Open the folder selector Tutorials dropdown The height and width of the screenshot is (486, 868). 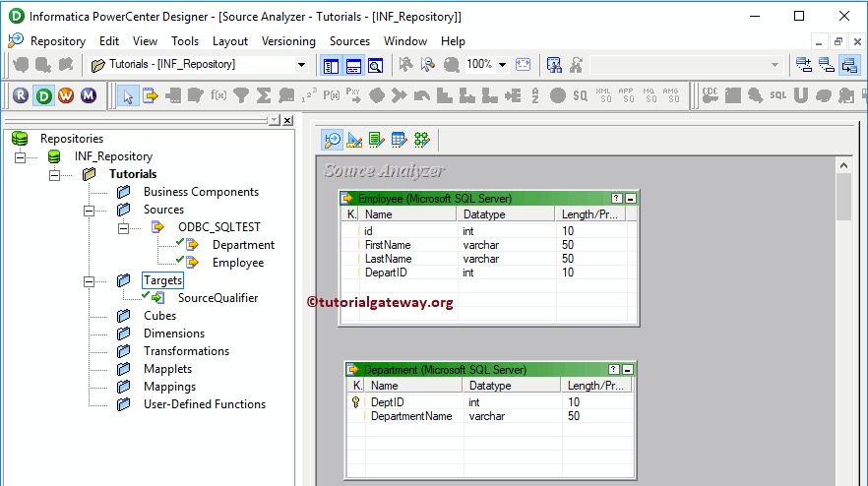point(301,65)
